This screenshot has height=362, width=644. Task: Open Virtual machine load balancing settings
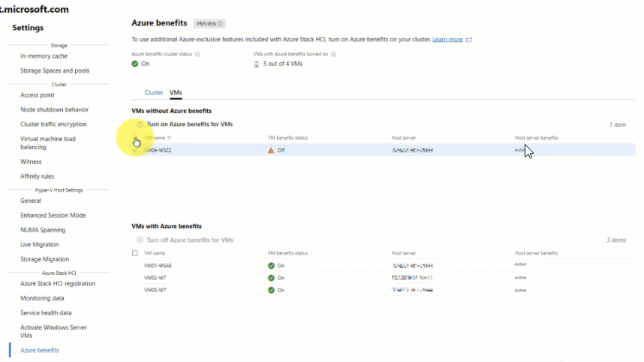pos(48,143)
